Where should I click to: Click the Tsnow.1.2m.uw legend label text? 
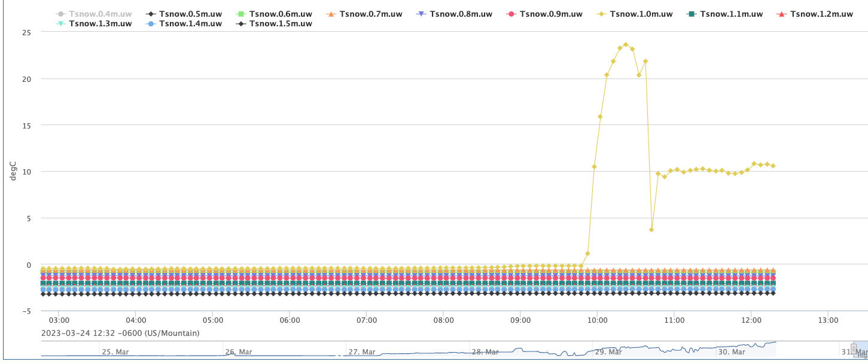tap(821, 14)
